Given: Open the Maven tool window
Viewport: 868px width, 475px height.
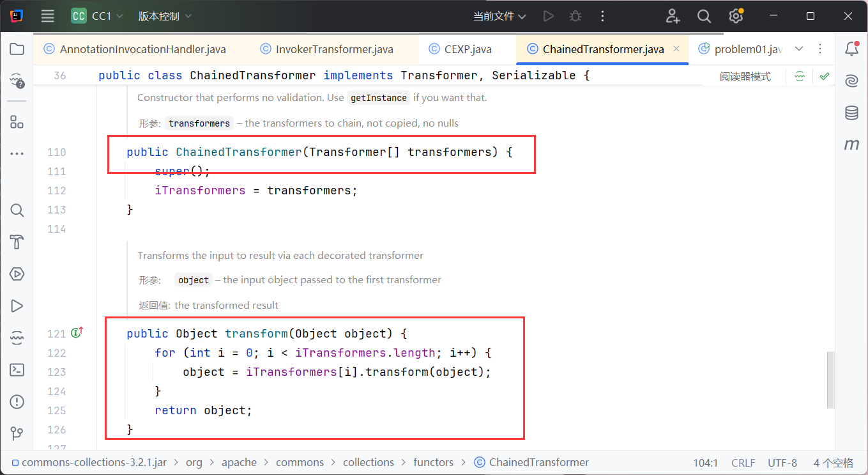Looking at the screenshot, I should (851, 145).
